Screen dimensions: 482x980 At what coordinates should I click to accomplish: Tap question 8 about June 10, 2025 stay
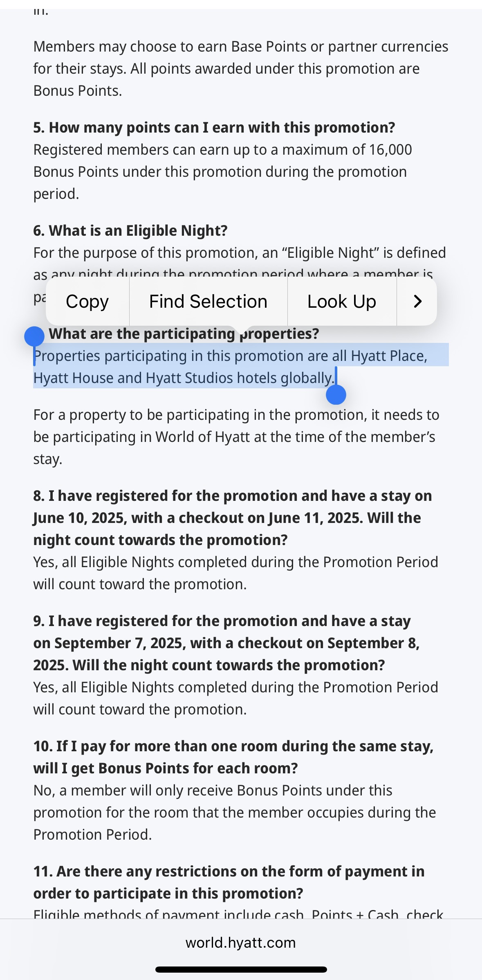(233, 518)
